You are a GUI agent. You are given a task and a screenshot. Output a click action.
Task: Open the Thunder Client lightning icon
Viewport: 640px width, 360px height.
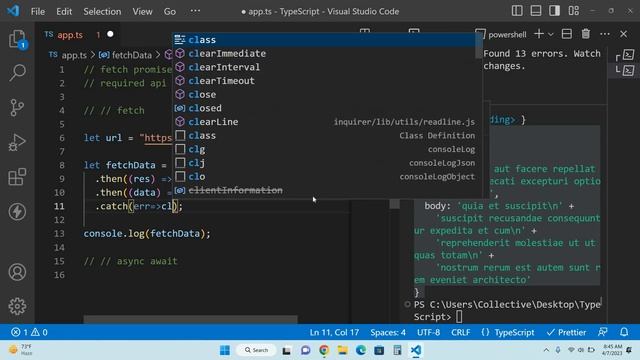(17, 211)
